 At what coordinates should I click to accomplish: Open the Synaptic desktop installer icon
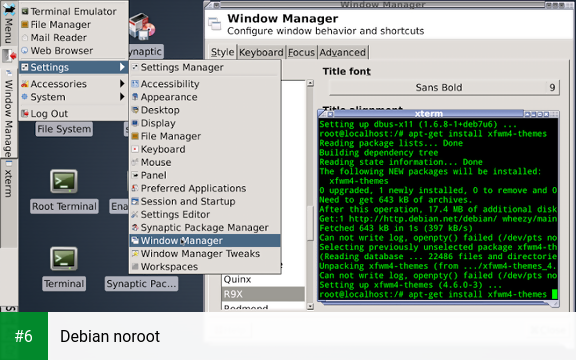tap(143, 26)
